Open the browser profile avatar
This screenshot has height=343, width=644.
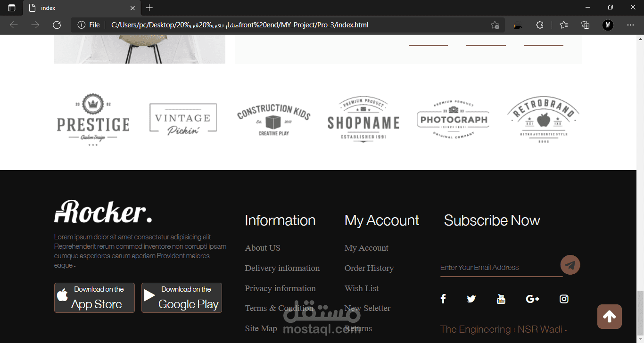[x=608, y=25]
